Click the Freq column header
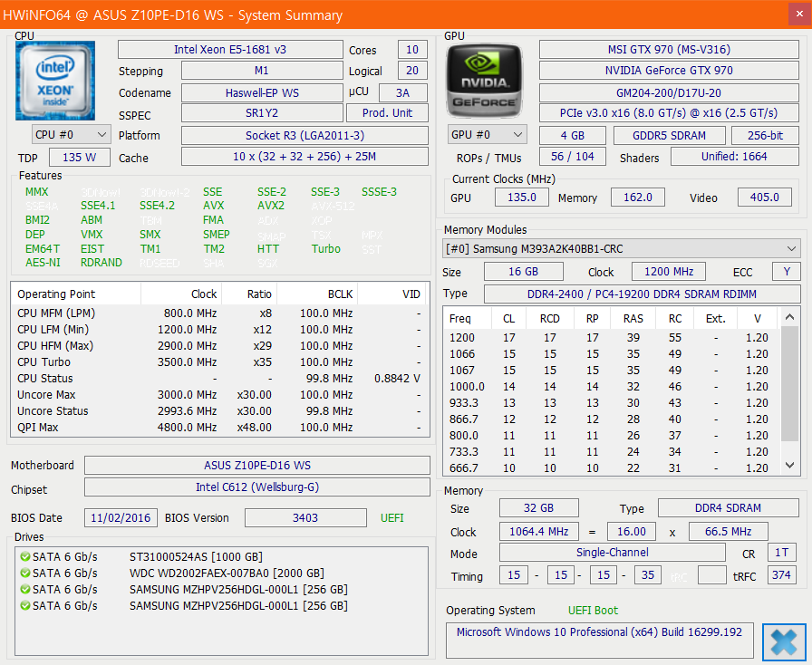 tap(468, 319)
